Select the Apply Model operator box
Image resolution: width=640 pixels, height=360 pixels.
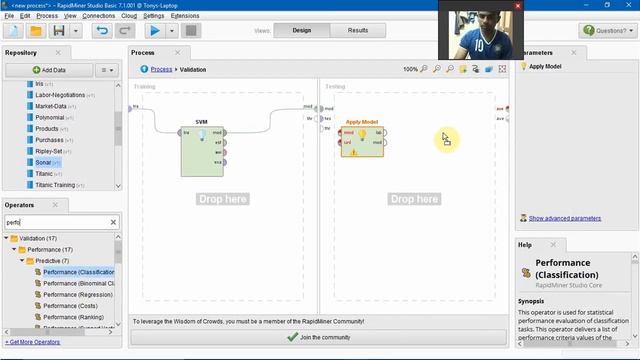point(362,142)
